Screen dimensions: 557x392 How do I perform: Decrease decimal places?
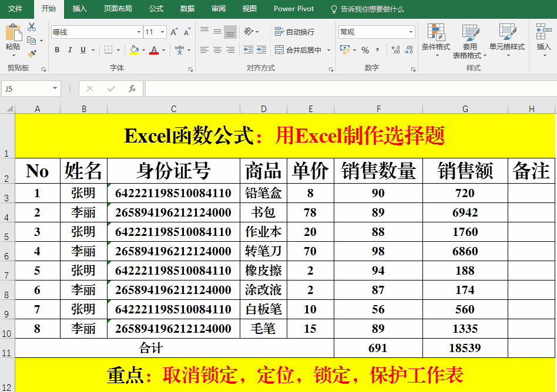pos(409,50)
